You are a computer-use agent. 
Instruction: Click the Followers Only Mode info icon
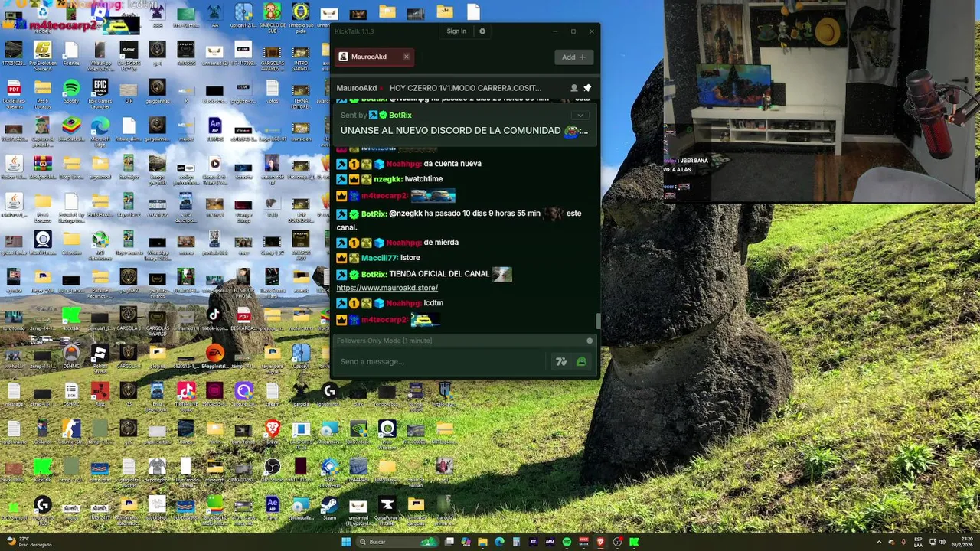coord(590,341)
